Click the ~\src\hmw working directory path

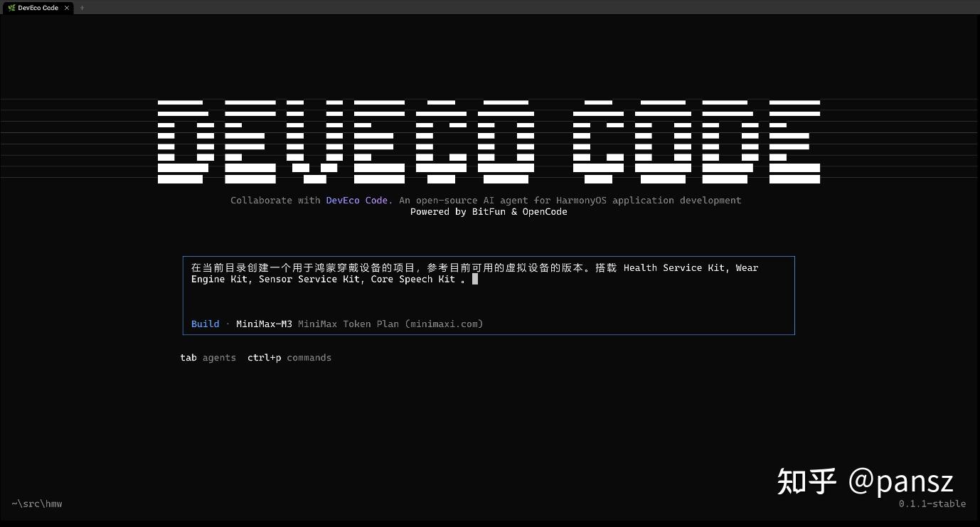pyautogui.click(x=37, y=504)
